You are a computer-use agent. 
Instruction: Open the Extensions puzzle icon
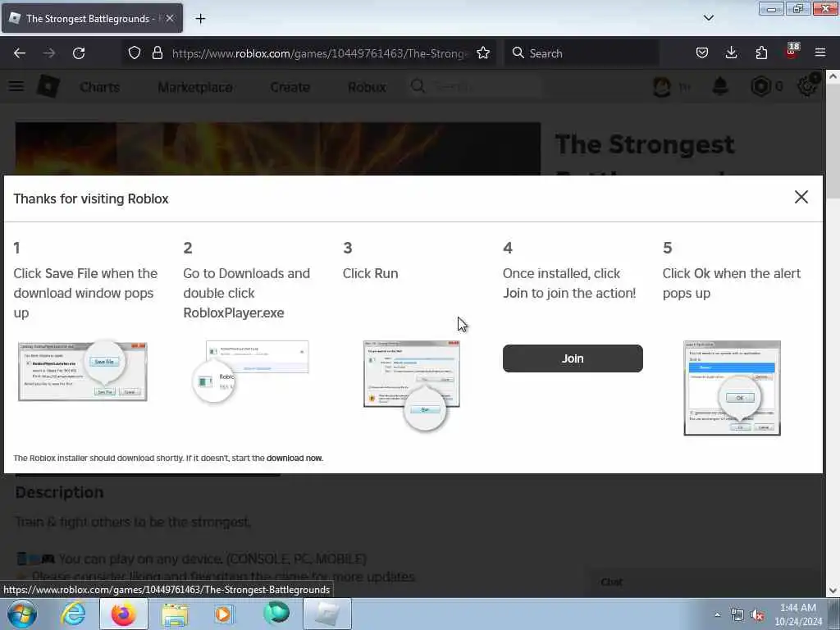761,53
